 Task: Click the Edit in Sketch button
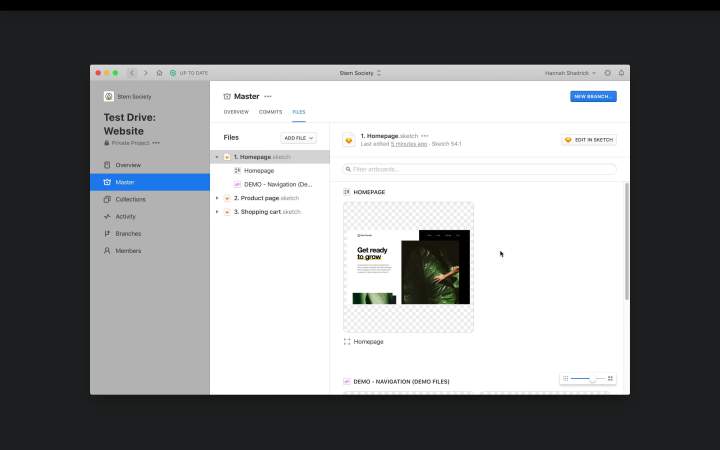click(x=589, y=140)
